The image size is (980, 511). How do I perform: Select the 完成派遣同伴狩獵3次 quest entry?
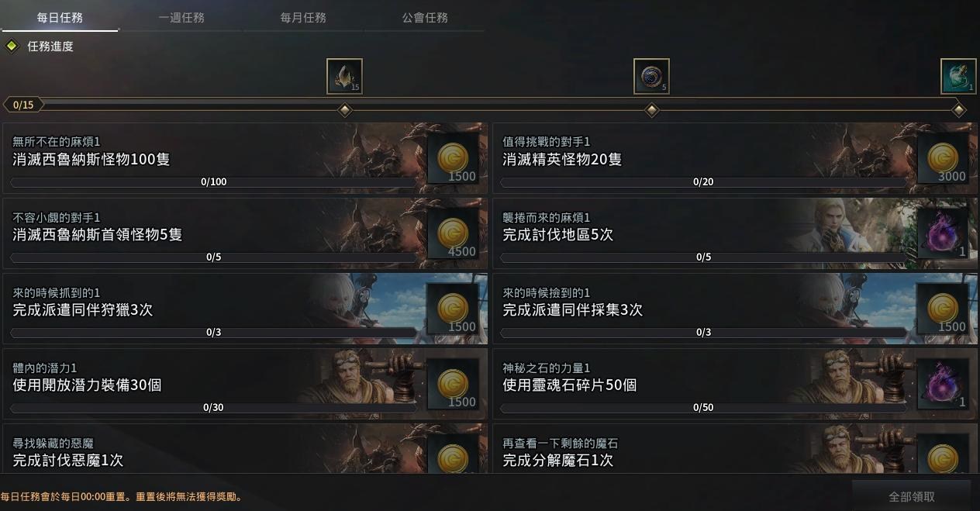pyautogui.click(x=245, y=309)
